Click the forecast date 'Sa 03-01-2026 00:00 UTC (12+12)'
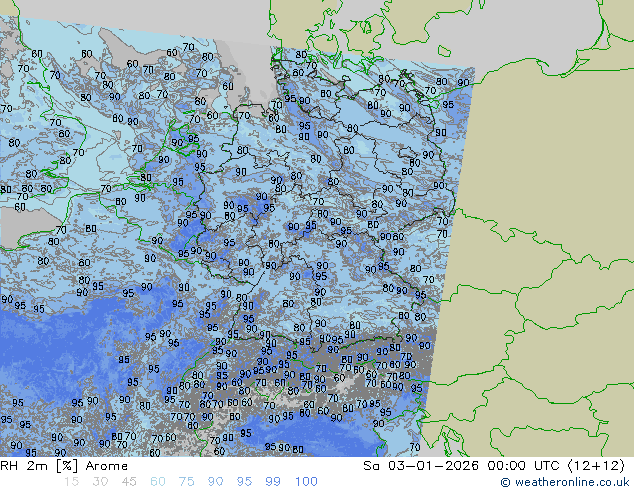634x490 pixels. point(494,466)
